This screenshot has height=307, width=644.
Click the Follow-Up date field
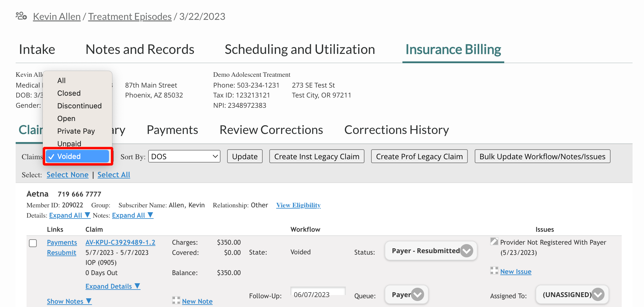point(318,294)
